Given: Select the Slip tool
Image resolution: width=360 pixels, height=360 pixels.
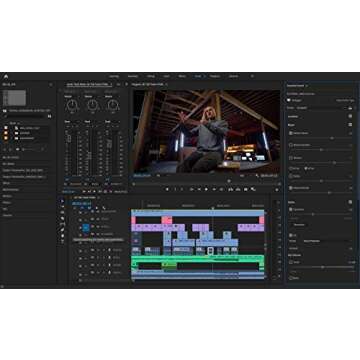Looking at the screenshot, I should pos(62,224).
